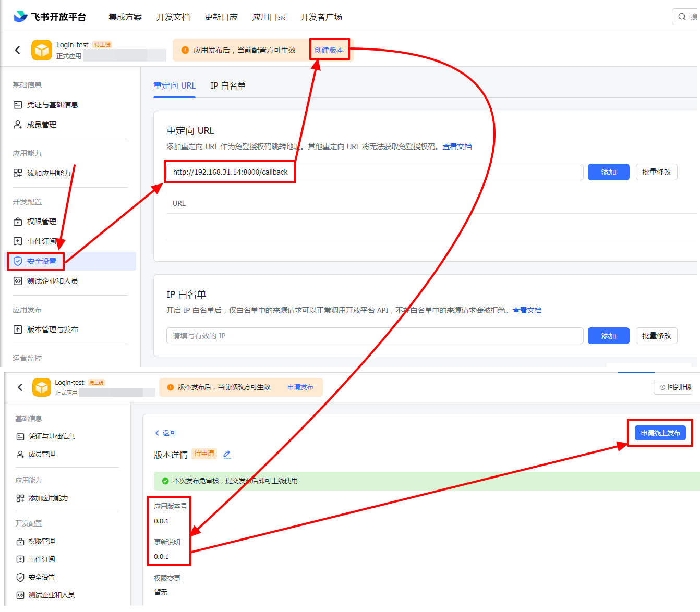Open 添加应用能力 in the top sidebar

(x=48, y=173)
